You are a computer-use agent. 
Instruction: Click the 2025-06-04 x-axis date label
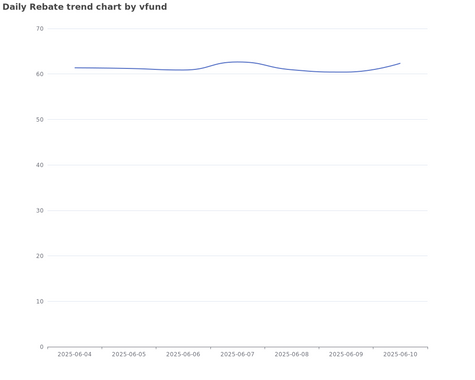[x=74, y=354]
